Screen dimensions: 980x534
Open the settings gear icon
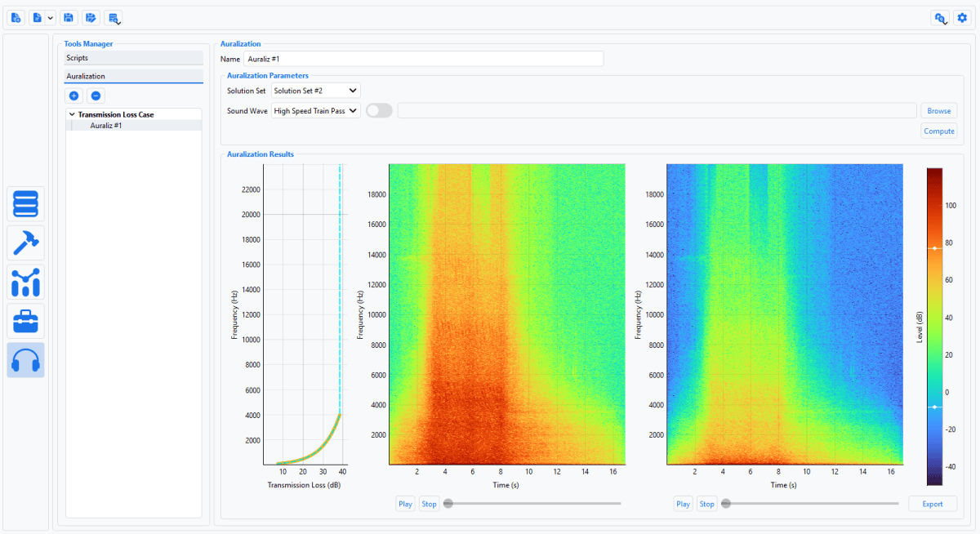961,18
